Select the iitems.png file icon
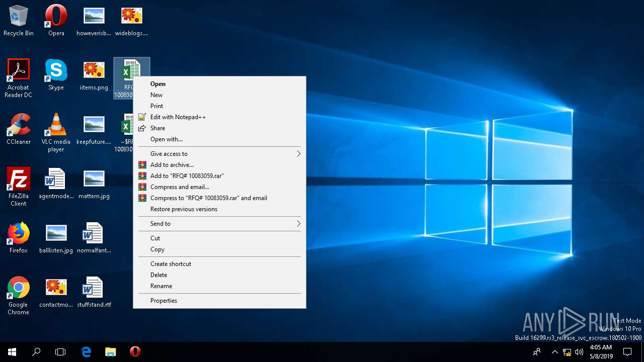This screenshot has height=362, width=644. pyautogui.click(x=94, y=75)
